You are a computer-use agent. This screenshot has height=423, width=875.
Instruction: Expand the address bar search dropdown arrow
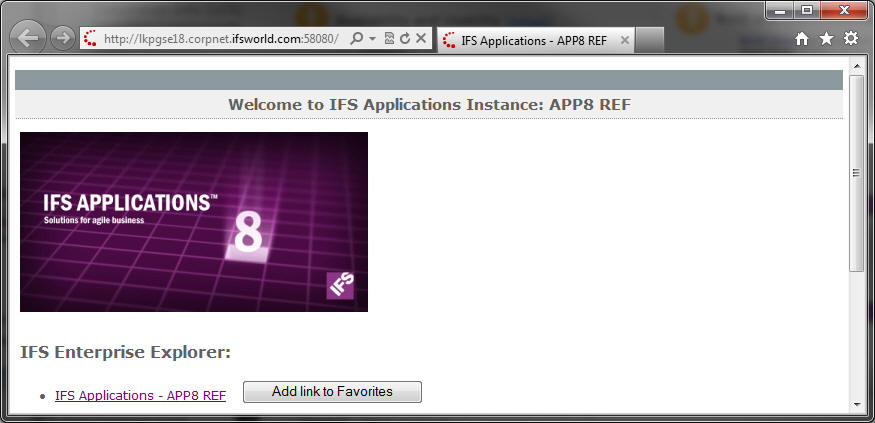(372, 38)
